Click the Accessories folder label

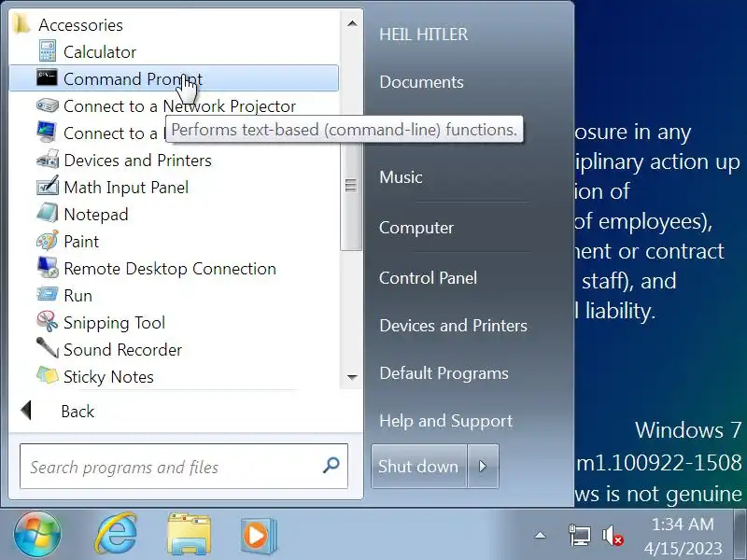pos(80,25)
